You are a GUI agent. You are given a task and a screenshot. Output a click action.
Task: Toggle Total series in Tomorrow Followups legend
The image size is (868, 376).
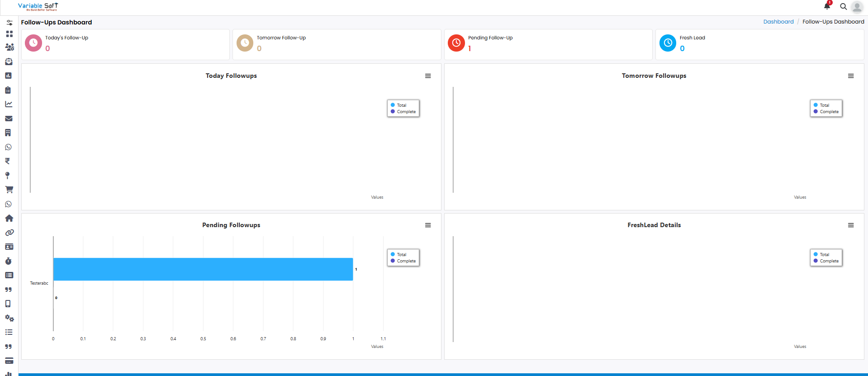[x=821, y=105]
